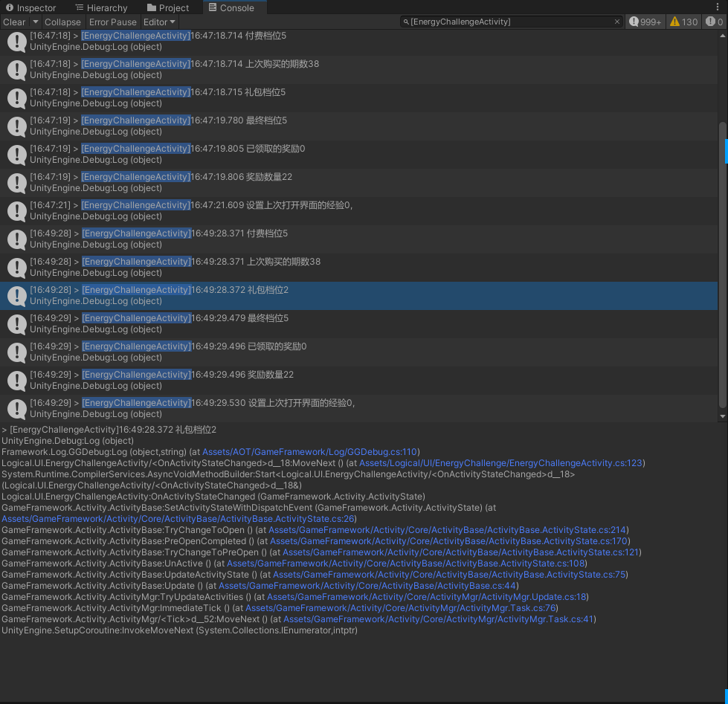728x704 pixels.
Task: Click the search magnifier icon
Action: tap(406, 22)
